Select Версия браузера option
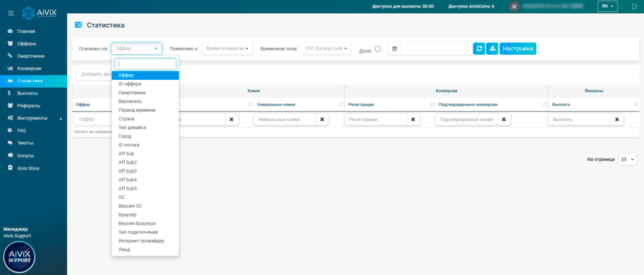This screenshot has width=644, height=275. click(x=145, y=224)
